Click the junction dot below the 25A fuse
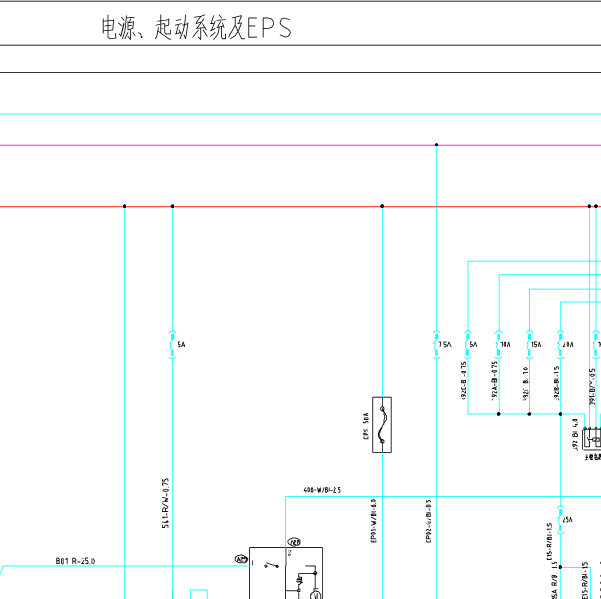Image resolution: width=601 pixels, height=599 pixels. point(560,567)
